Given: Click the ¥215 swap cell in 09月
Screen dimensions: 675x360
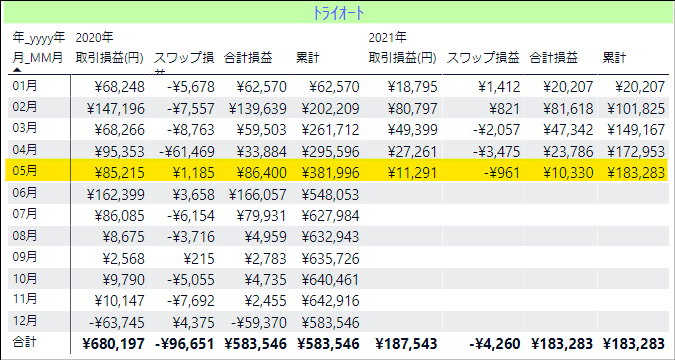Looking at the screenshot, I should (198, 258).
